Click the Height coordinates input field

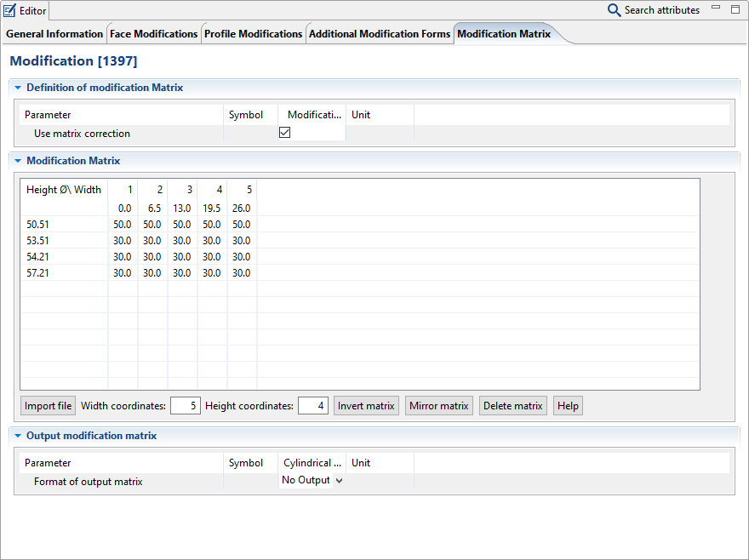pyautogui.click(x=312, y=406)
